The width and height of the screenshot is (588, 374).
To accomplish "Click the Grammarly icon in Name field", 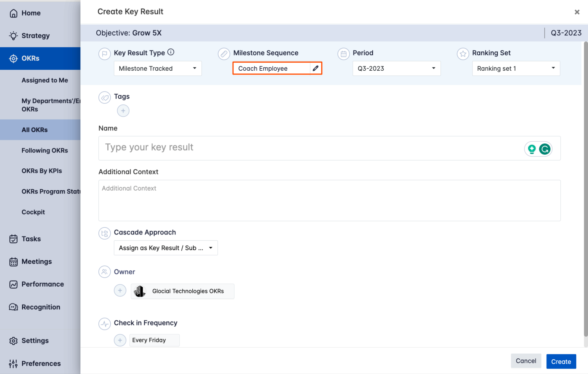I will click(544, 149).
